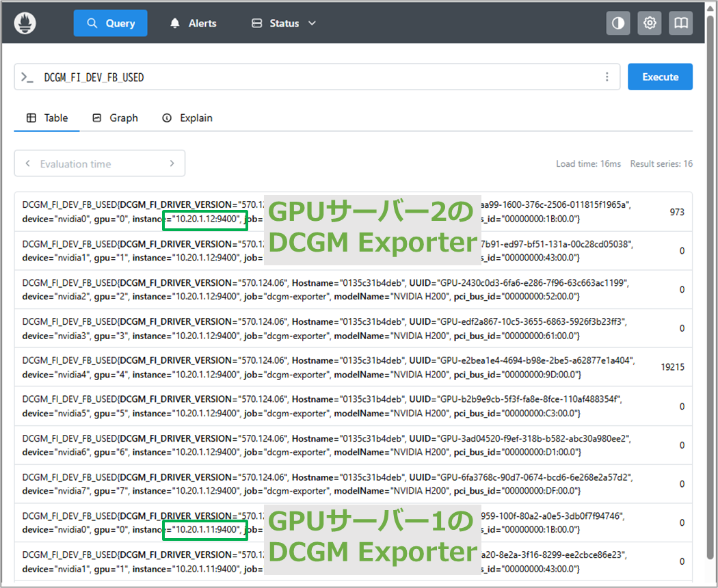Screen dimensions: 718x588
Task: Click the Prometheus logo icon
Action: point(25,23)
